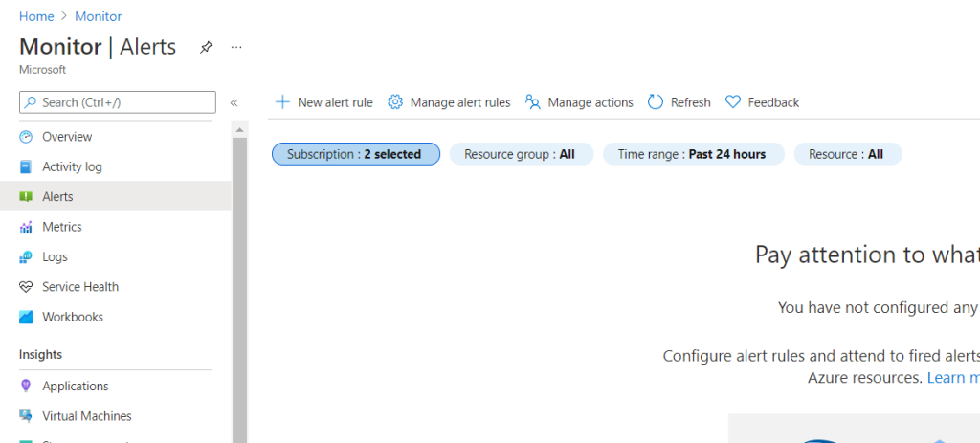This screenshot has height=443, width=980.
Task: Click the Applications lightbulb icon
Action: point(26,387)
